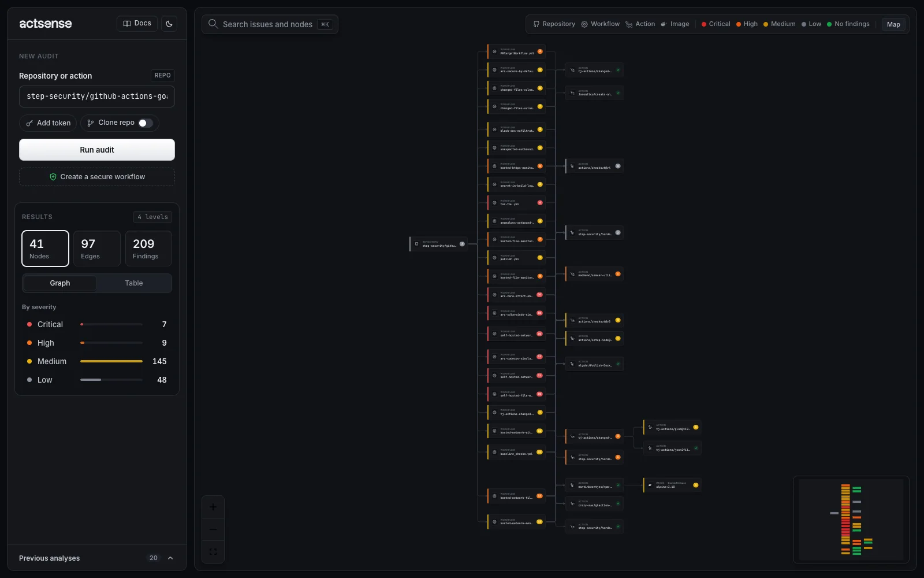This screenshot has height=578, width=924.
Task: Focus the Search issues and nodes field
Action: coord(270,24)
